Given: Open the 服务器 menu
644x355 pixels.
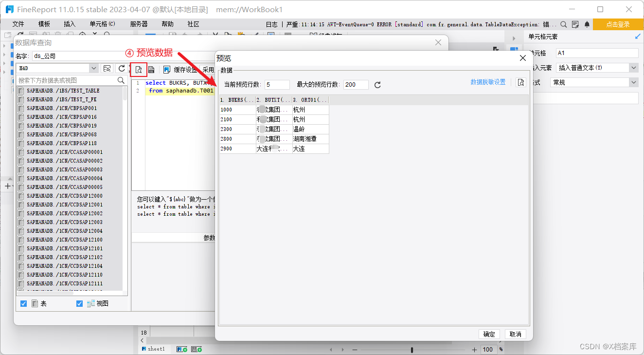Looking at the screenshot, I should 139,24.
